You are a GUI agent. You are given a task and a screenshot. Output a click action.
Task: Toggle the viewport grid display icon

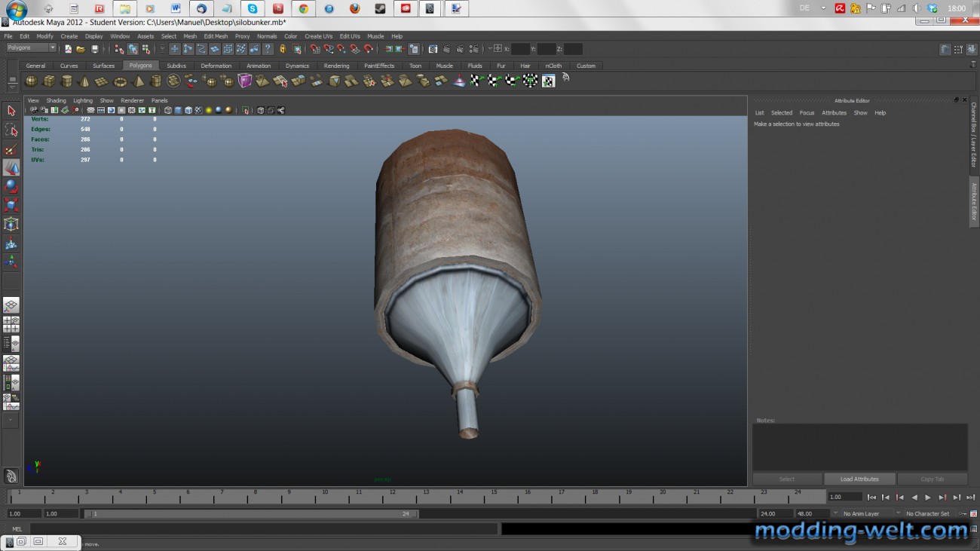click(90, 110)
